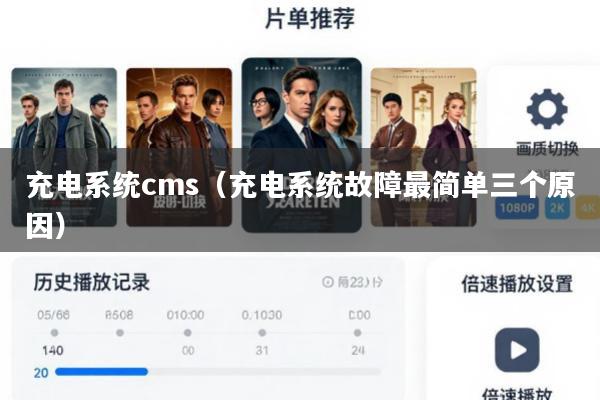This screenshot has height=400, width=600.
Task: Open the first poster with three men in coats
Action: click(x=64, y=147)
